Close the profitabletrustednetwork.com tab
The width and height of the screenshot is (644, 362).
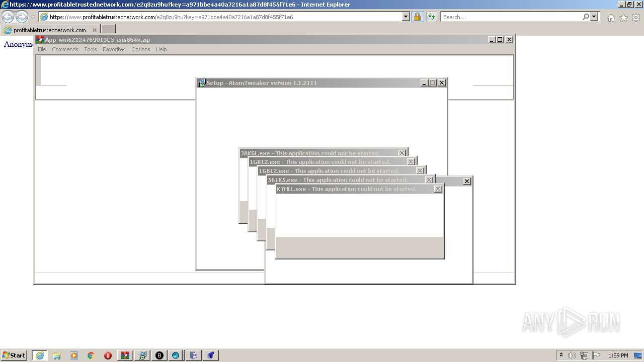click(95, 30)
